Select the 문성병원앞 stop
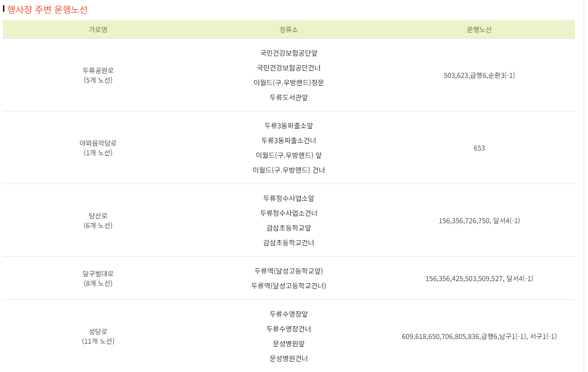 [x=289, y=344]
